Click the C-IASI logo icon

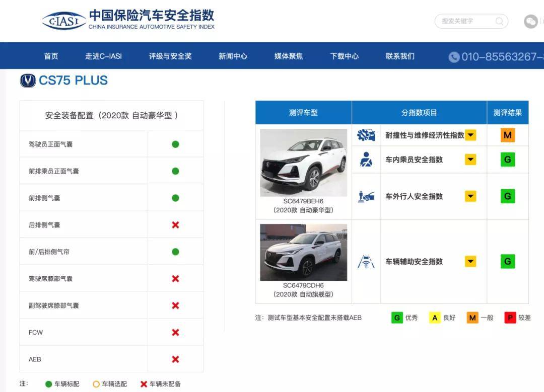pyautogui.click(x=63, y=21)
